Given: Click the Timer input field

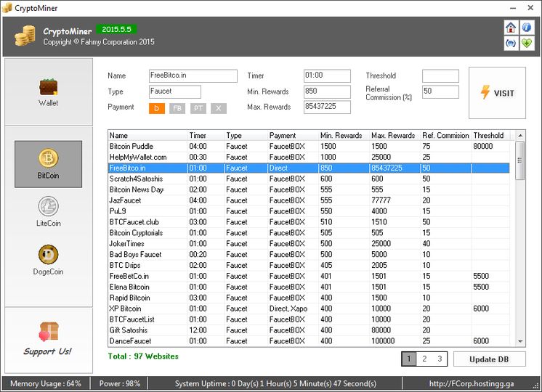Looking at the screenshot, I should point(327,76).
